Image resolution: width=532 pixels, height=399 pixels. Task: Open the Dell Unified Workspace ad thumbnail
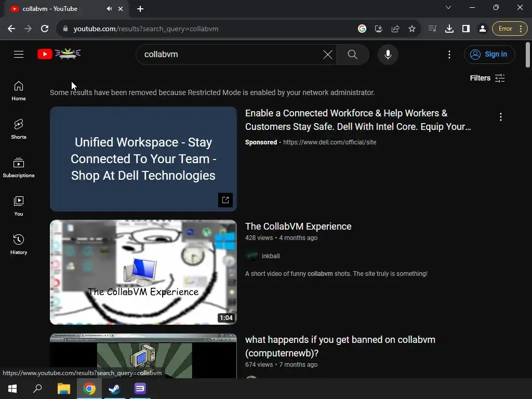tap(143, 159)
